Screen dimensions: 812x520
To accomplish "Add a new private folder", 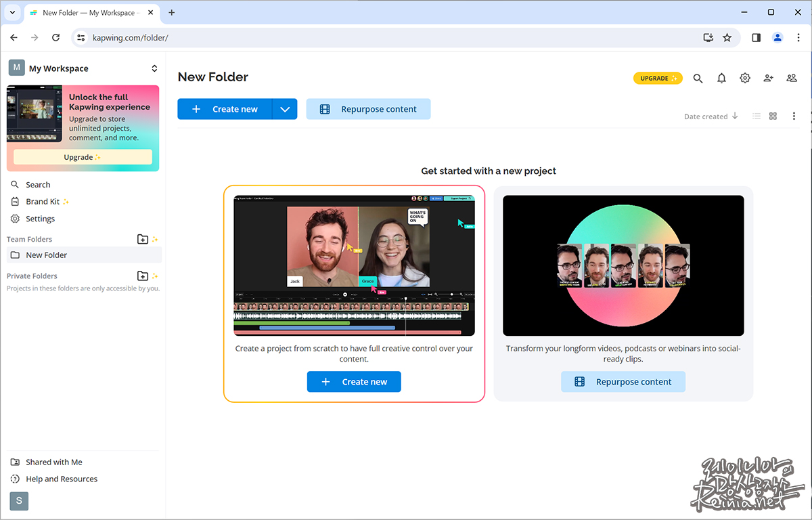I will tap(143, 276).
